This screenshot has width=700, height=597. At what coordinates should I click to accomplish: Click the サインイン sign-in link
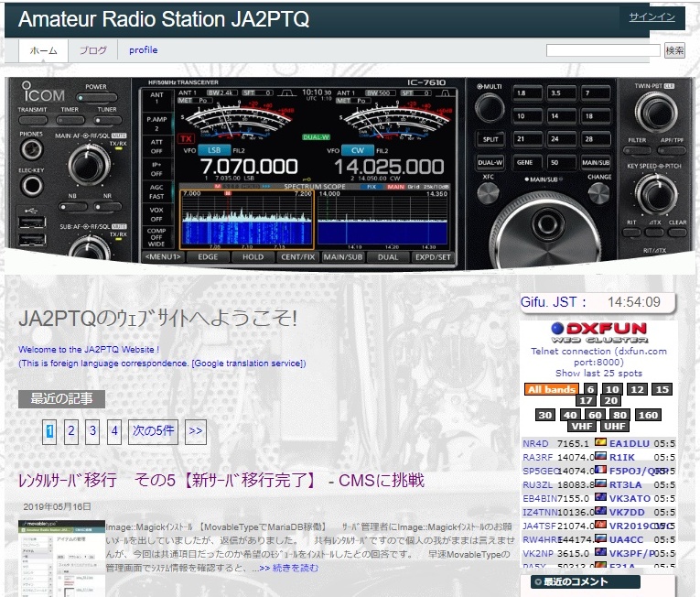pyautogui.click(x=652, y=17)
